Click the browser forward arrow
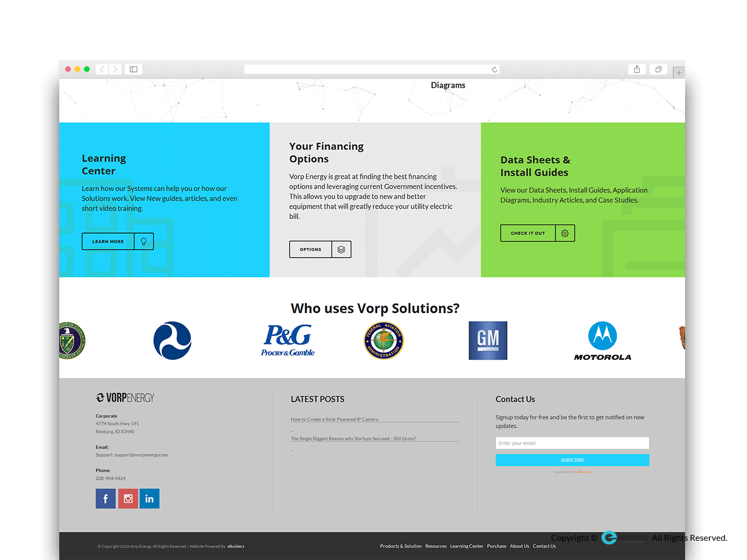Screen dimensions: 747x560 click(x=115, y=69)
